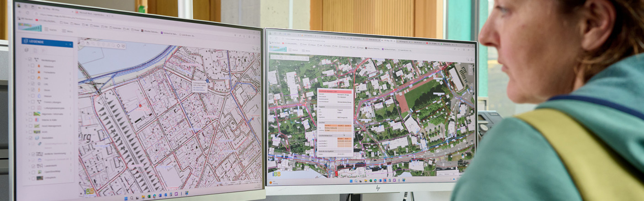Toggle the Wasser layer checkbox
This screenshot has height=201, width=644.
point(32,96)
